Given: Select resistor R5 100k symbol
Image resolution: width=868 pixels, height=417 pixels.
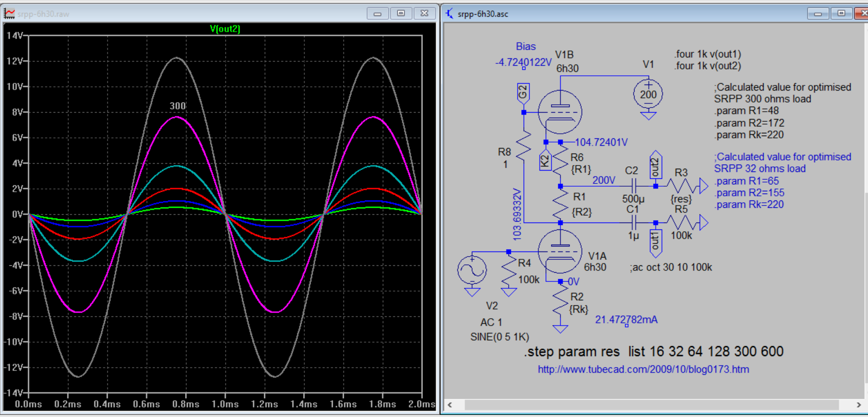Looking at the screenshot, I should click(682, 223).
